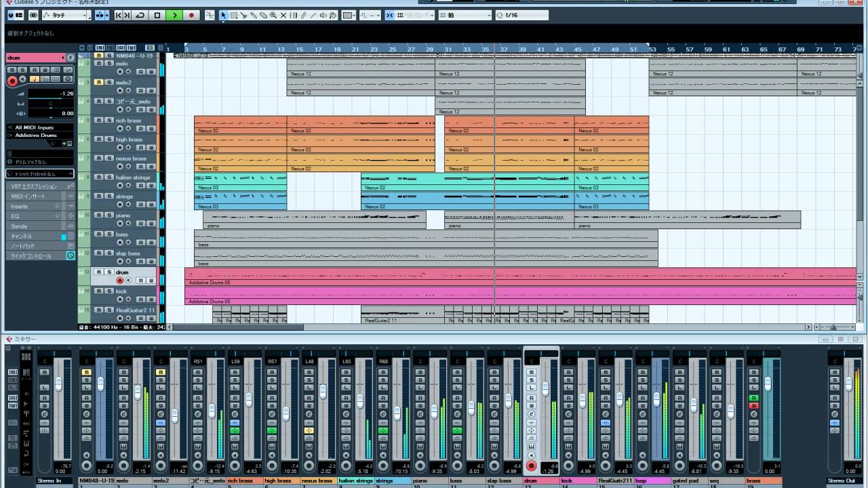Open the Addictive Drums output dropdown
This screenshot has width=868, height=488.
point(41,136)
